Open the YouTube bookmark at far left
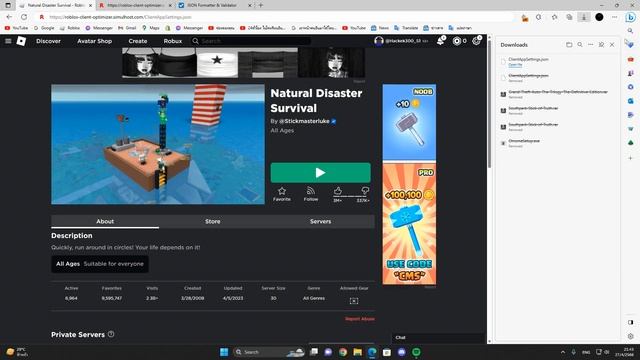The image size is (640, 360). point(16,28)
